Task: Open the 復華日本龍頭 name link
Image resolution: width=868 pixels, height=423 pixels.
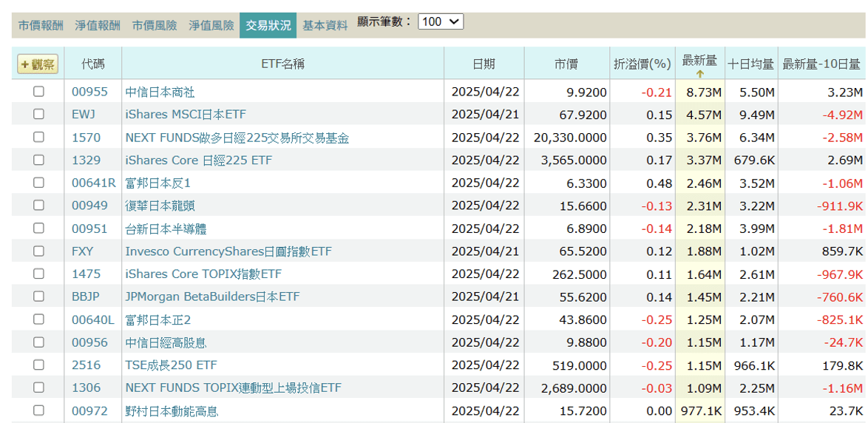Action: coord(160,206)
